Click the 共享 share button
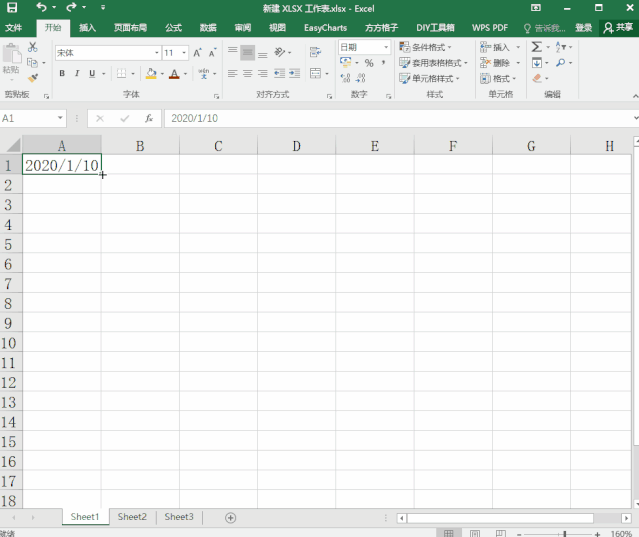 (619, 28)
